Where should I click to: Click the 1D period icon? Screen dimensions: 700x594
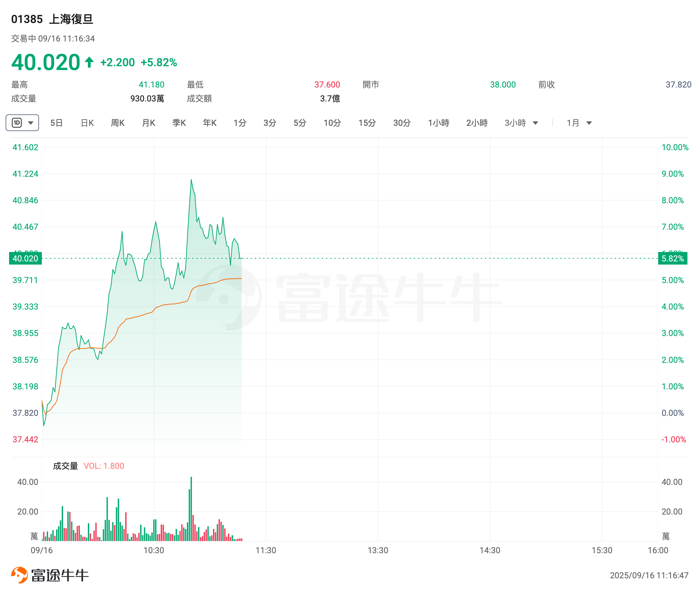click(17, 123)
